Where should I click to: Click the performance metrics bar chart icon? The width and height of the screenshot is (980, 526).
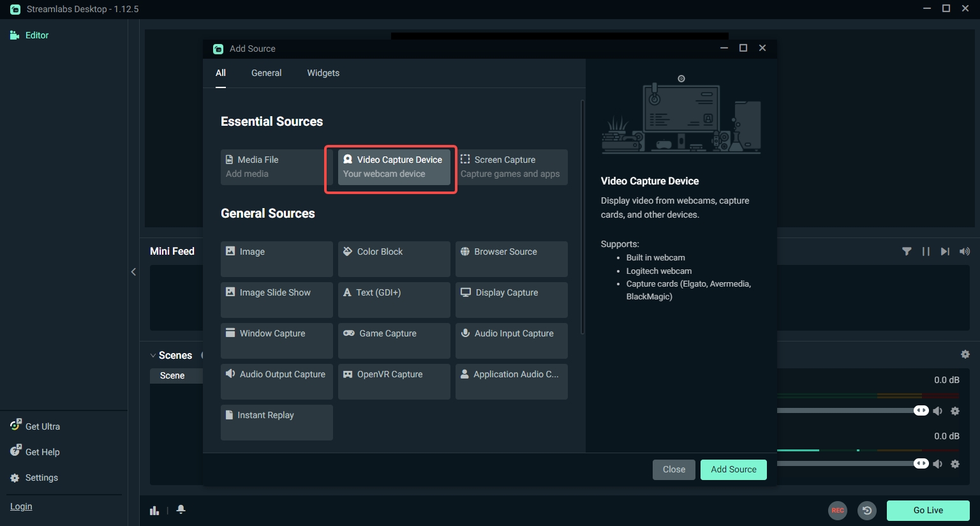pyautogui.click(x=154, y=510)
